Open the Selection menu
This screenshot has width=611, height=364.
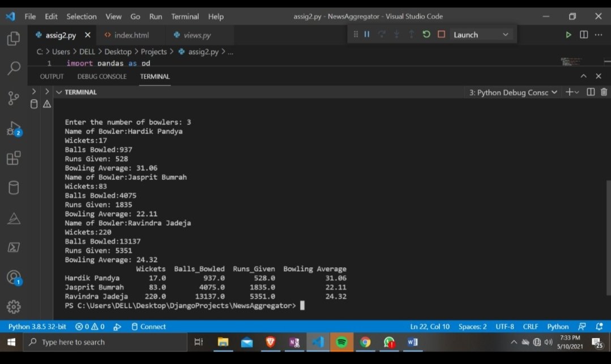(x=82, y=16)
